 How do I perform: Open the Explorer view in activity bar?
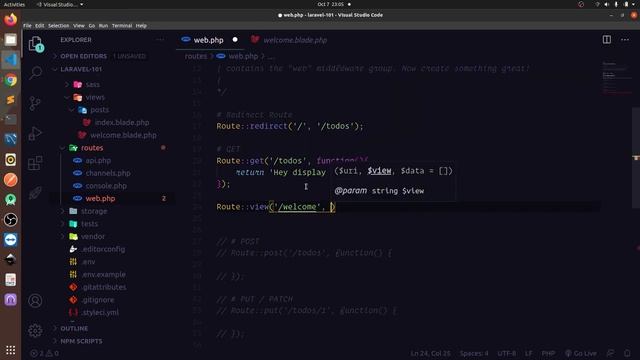tap(36, 44)
